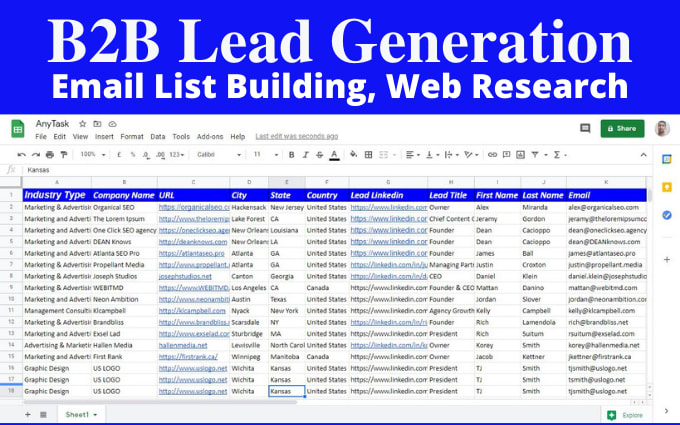Open the zoom 100% dropdown
The height and width of the screenshot is (425, 680).
[x=93, y=155]
